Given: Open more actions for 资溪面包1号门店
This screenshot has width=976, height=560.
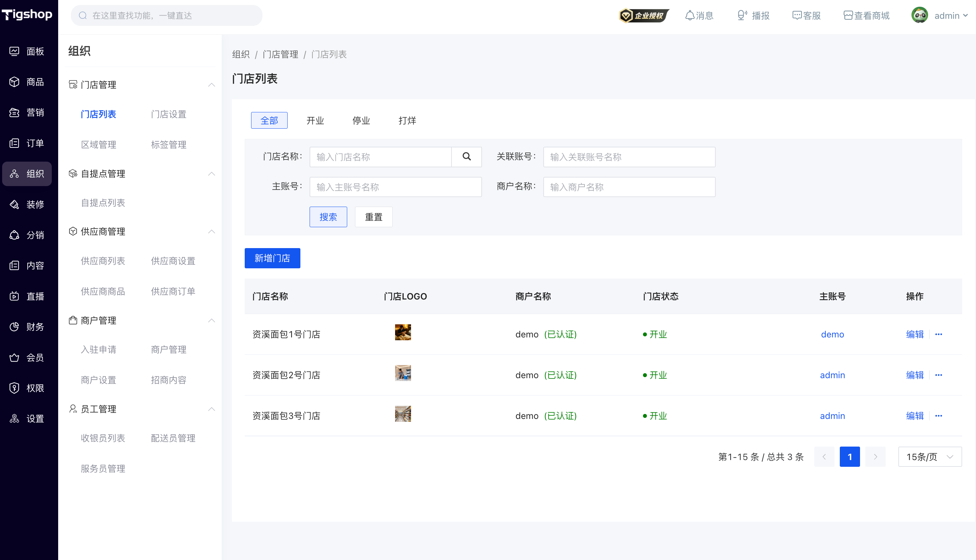Looking at the screenshot, I should 939,334.
